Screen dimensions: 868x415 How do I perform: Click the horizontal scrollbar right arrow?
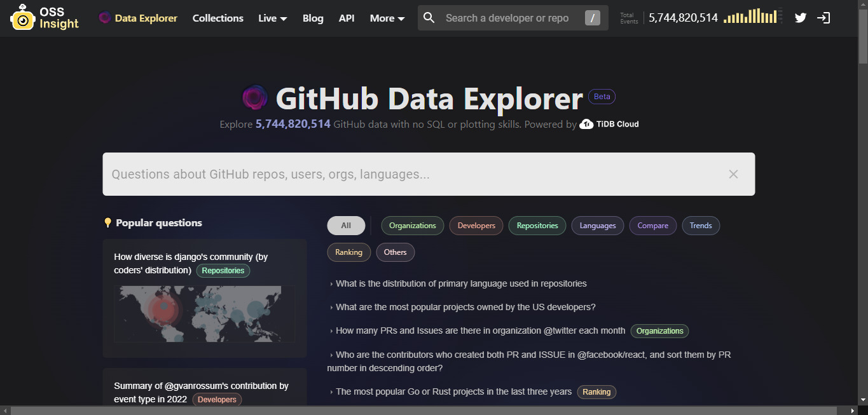(x=853, y=411)
